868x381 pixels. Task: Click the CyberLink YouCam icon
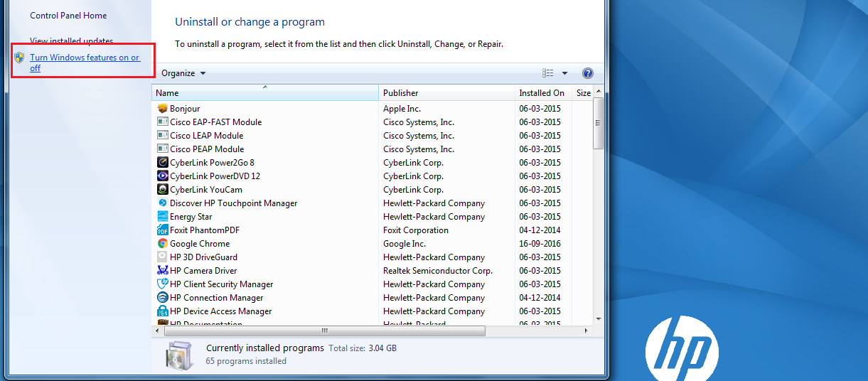point(163,190)
